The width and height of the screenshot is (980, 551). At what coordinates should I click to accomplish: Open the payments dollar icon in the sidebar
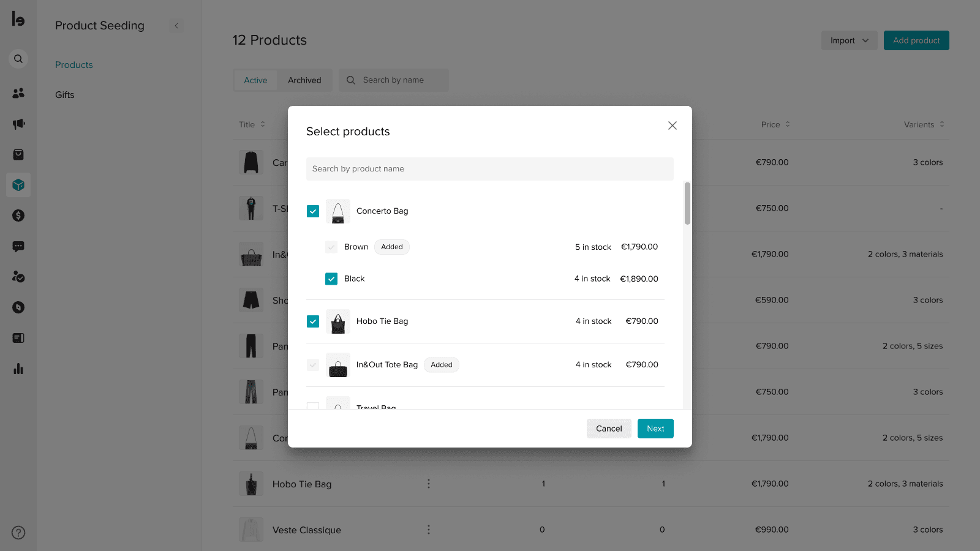pos(18,216)
